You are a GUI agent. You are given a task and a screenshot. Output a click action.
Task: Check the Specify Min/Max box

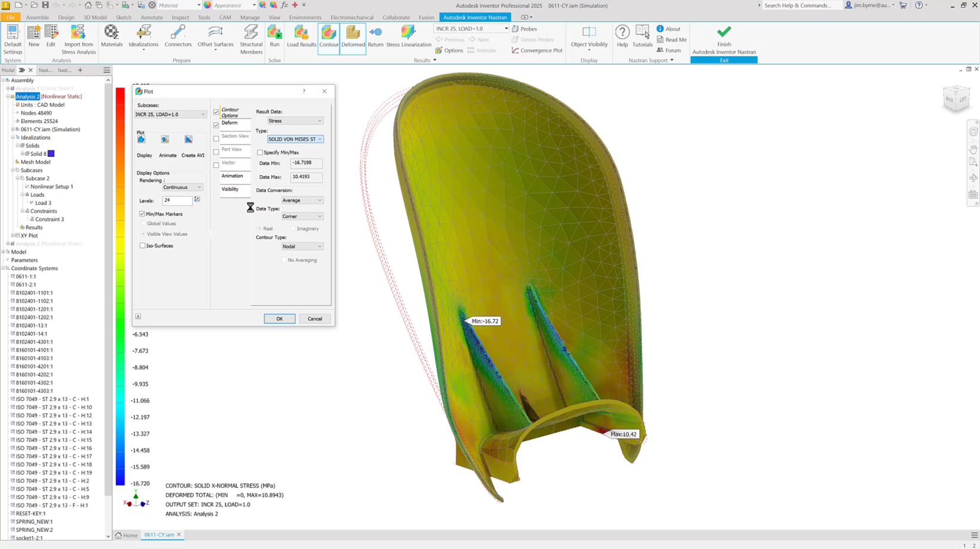[260, 152]
